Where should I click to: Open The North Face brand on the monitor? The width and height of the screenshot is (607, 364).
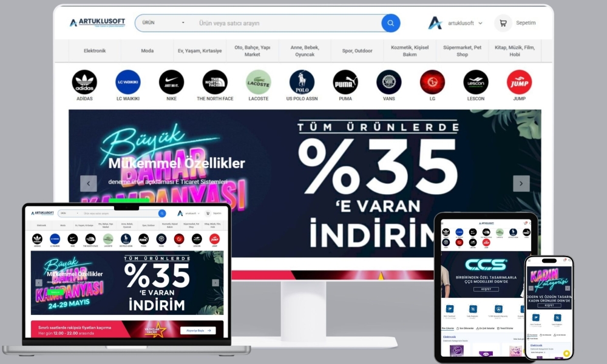coord(215,82)
